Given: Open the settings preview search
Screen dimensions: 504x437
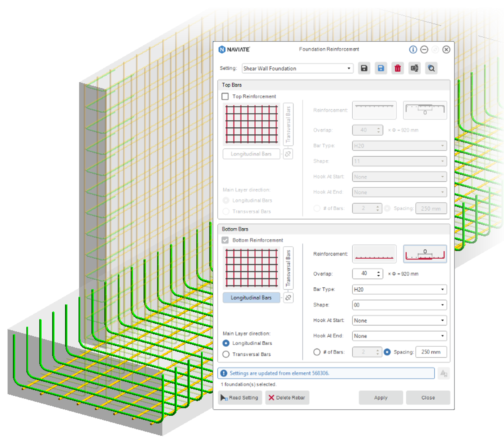Looking at the screenshot, I should point(431,68).
